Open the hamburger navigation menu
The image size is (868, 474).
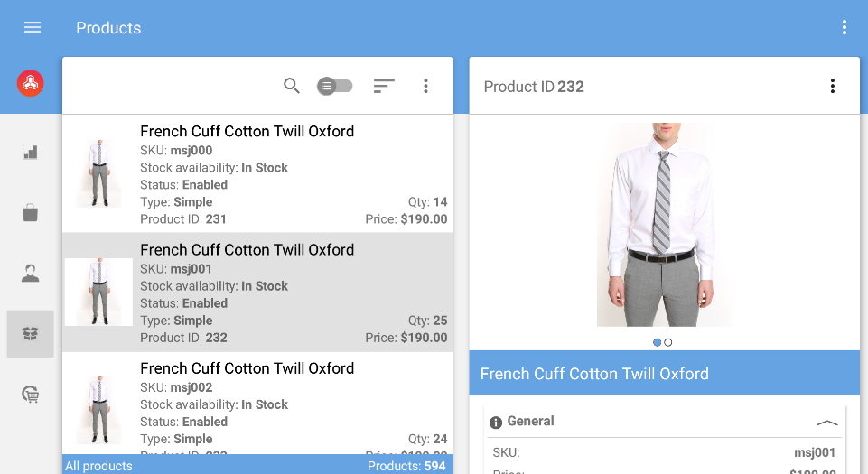33,27
